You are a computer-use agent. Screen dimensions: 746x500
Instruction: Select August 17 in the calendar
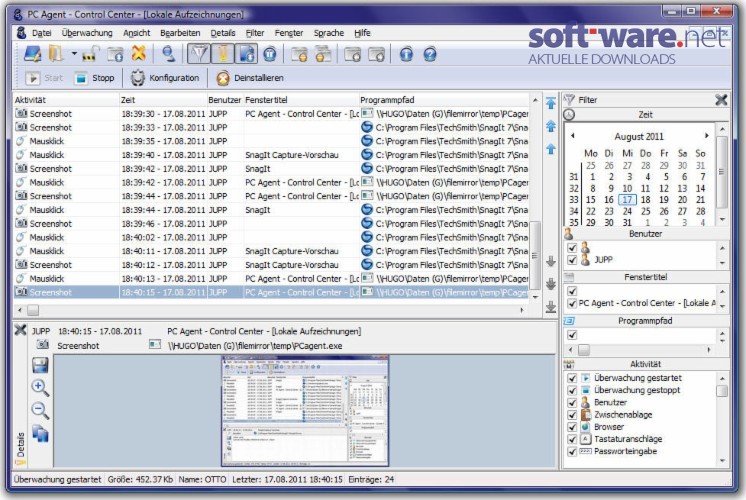point(628,200)
